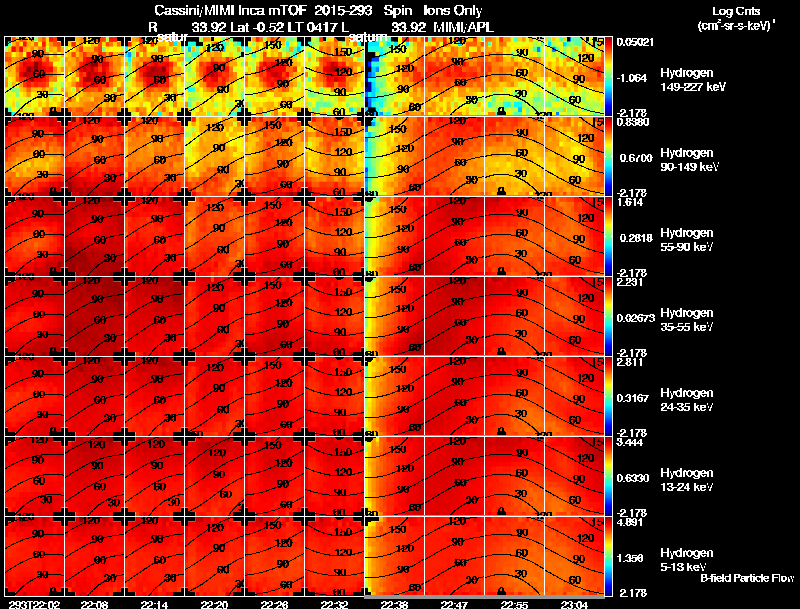Click the '22:08' time label
Image resolution: width=800 pixels, height=609 pixels.
tap(94, 604)
